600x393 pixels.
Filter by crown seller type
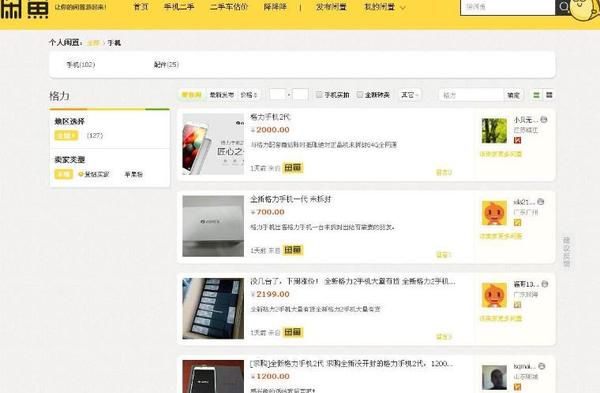pyautogui.click(x=94, y=174)
